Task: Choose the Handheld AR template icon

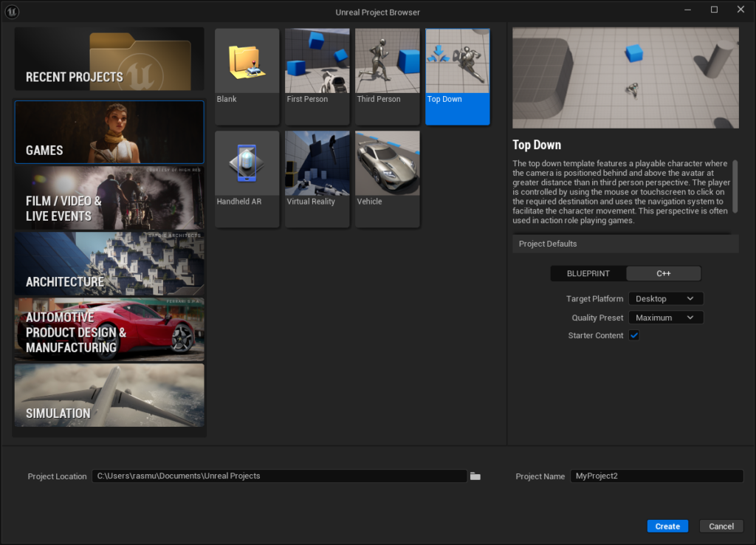Action: pos(247,163)
